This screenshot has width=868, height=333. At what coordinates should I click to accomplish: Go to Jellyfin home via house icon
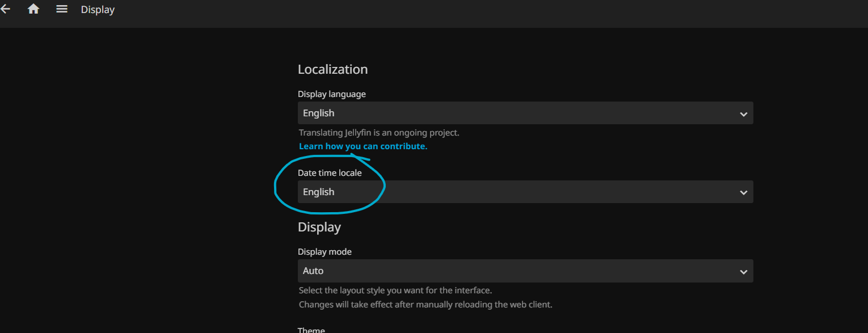click(33, 9)
